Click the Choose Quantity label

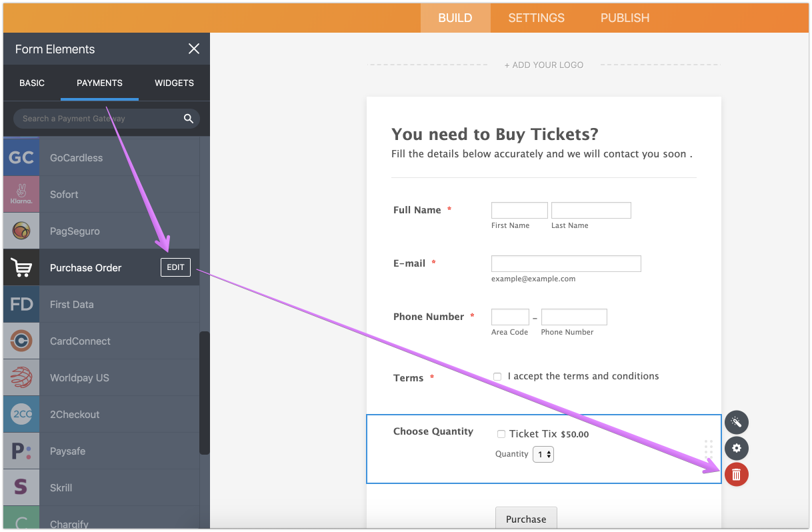[x=433, y=431]
